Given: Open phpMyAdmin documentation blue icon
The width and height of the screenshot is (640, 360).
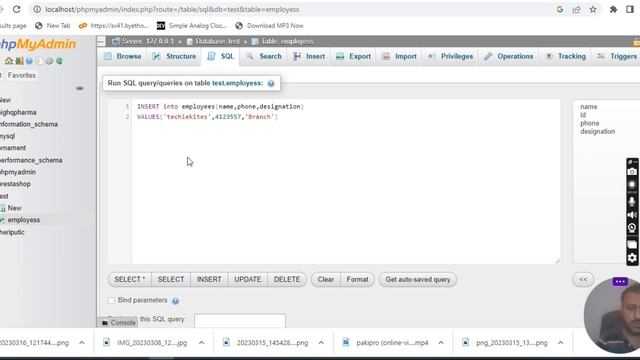Looking at the screenshot, I should pos(29,61).
